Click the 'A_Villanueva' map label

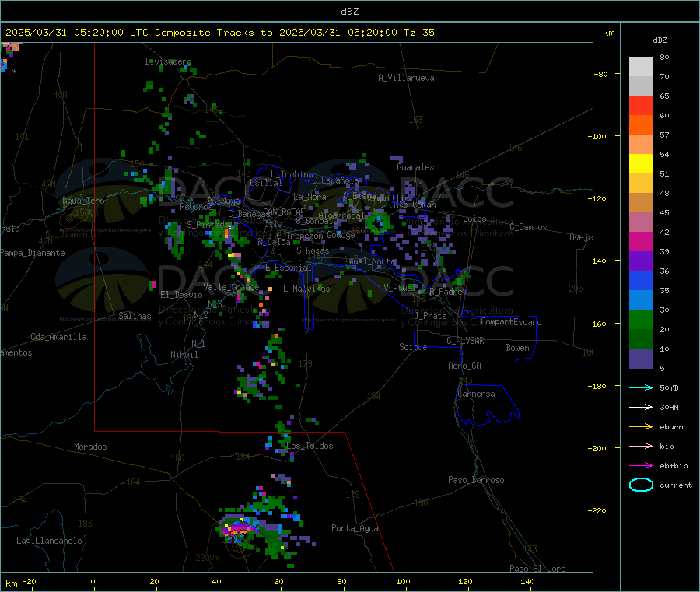click(x=406, y=78)
